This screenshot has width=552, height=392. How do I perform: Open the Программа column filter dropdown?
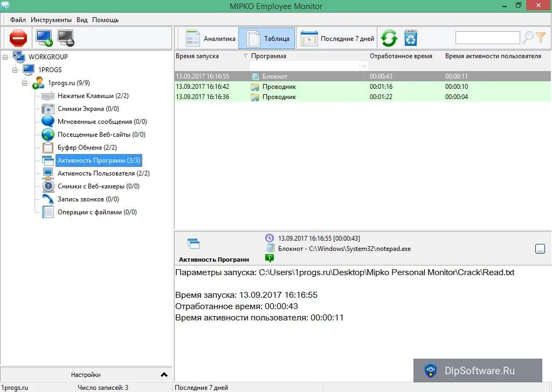364,66
